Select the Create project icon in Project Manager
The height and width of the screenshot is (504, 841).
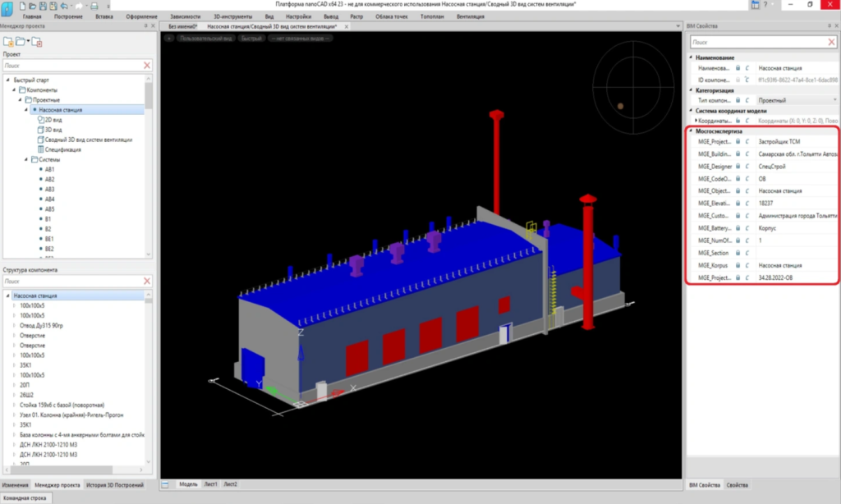tap(10, 42)
